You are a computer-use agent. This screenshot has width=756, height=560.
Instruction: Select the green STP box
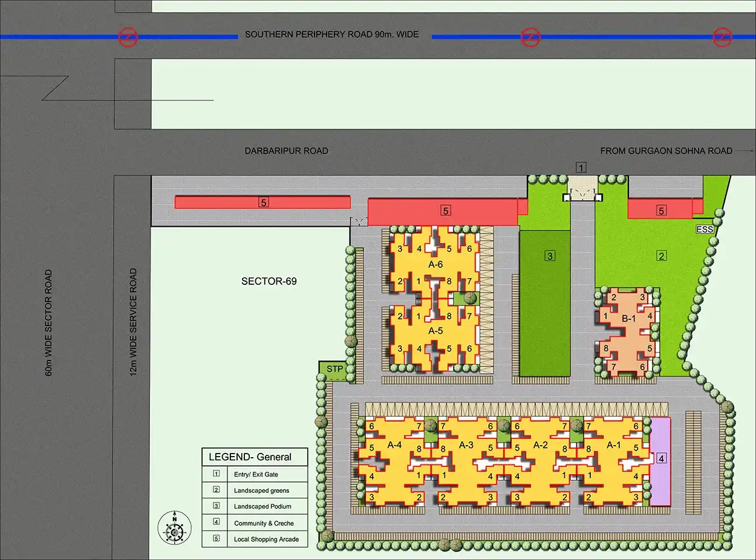click(334, 370)
